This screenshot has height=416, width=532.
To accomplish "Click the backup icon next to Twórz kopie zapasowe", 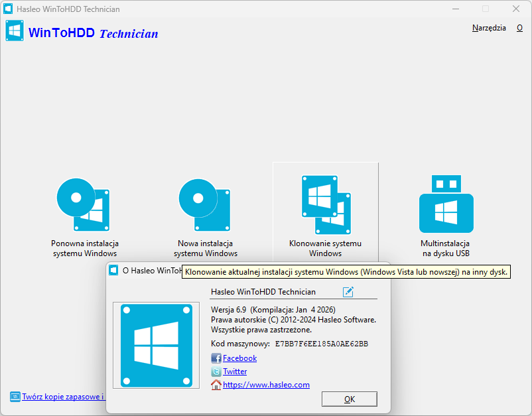I will (15, 397).
